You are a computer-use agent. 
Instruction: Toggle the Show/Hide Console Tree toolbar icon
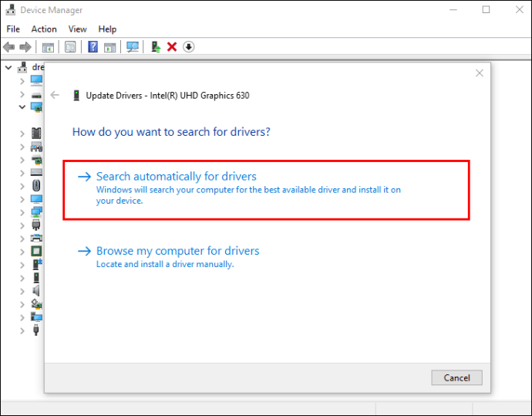point(48,47)
